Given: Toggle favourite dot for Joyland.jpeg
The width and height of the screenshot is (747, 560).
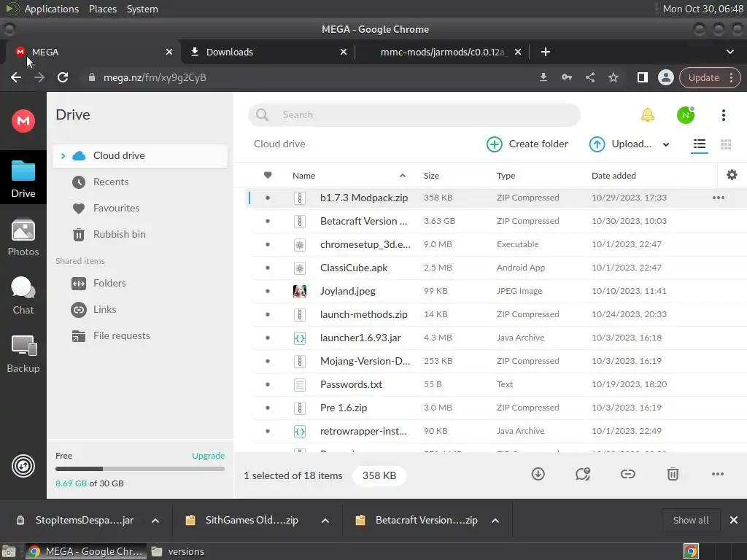Looking at the screenshot, I should tap(268, 291).
